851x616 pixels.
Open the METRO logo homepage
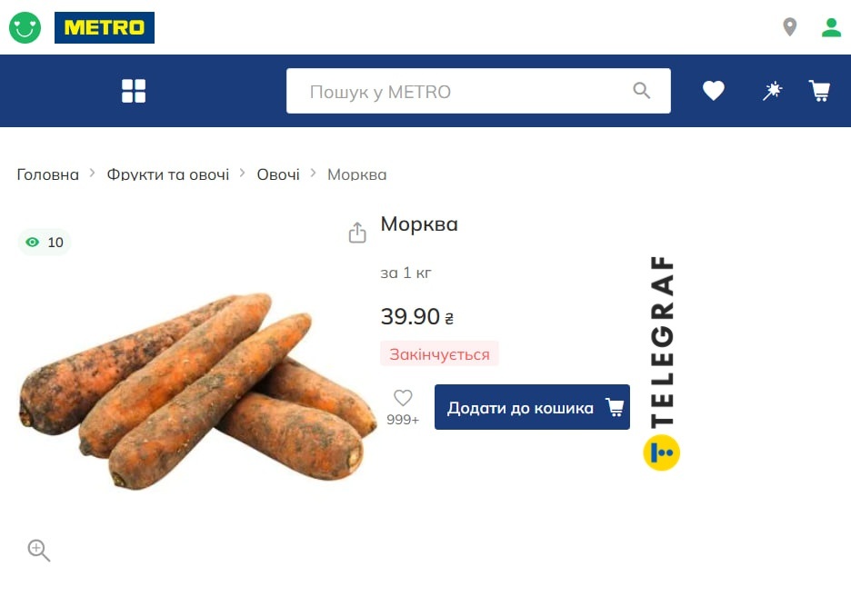(105, 27)
